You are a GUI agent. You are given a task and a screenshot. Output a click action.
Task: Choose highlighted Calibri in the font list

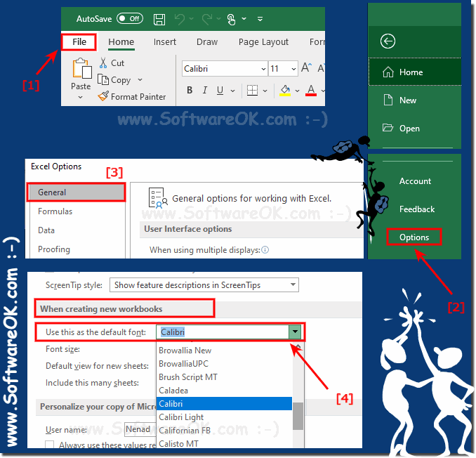pyautogui.click(x=224, y=404)
